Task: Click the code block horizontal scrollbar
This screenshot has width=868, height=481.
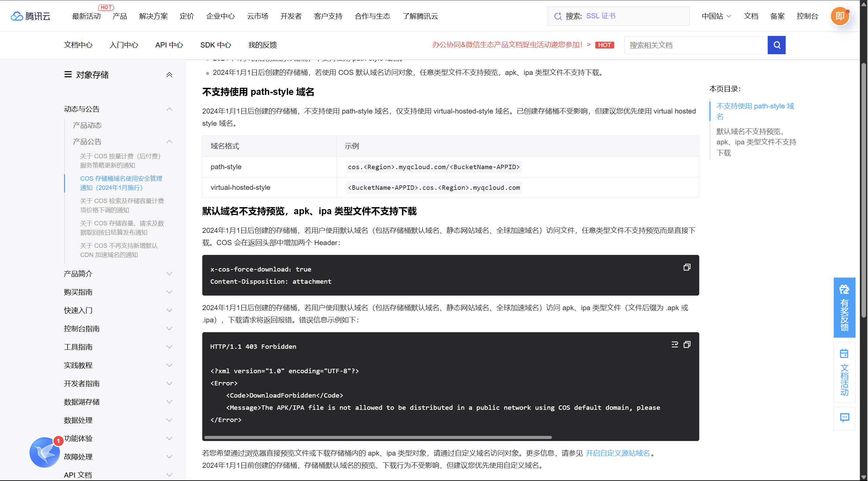Action: 378,437
